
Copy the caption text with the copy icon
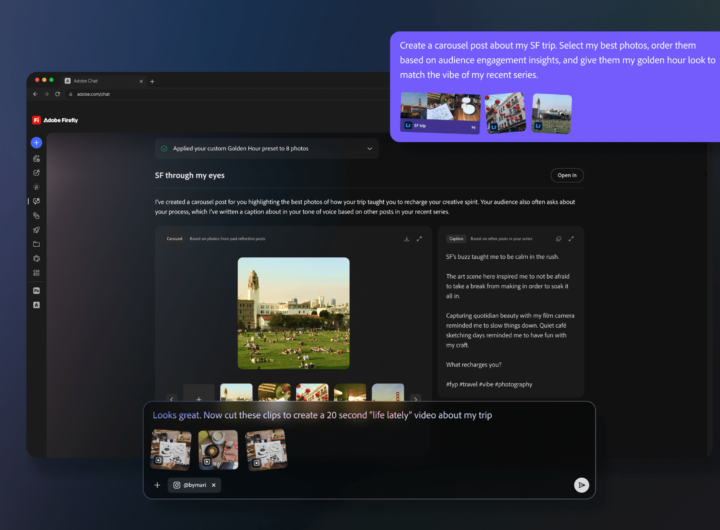[x=558, y=239]
